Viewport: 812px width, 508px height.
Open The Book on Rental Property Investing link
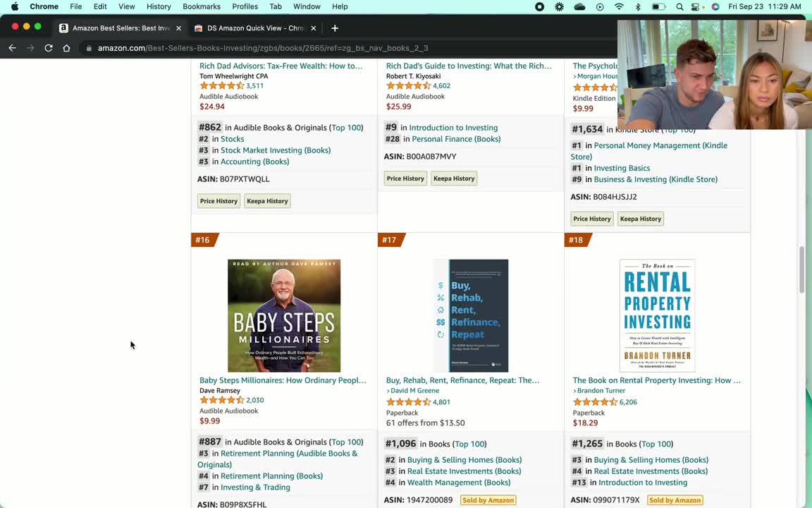point(657,380)
